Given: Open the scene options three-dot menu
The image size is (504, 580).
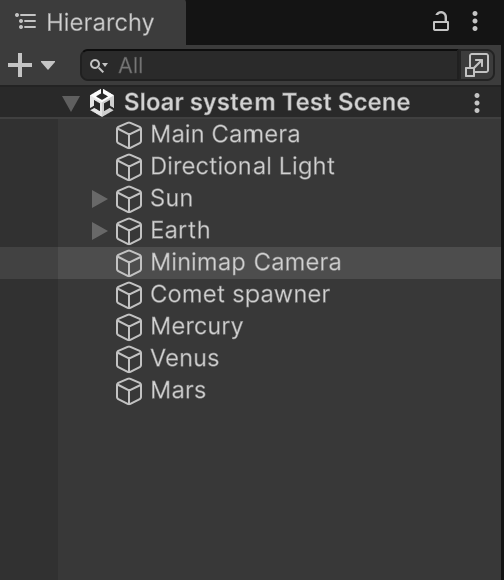Looking at the screenshot, I should (x=477, y=103).
